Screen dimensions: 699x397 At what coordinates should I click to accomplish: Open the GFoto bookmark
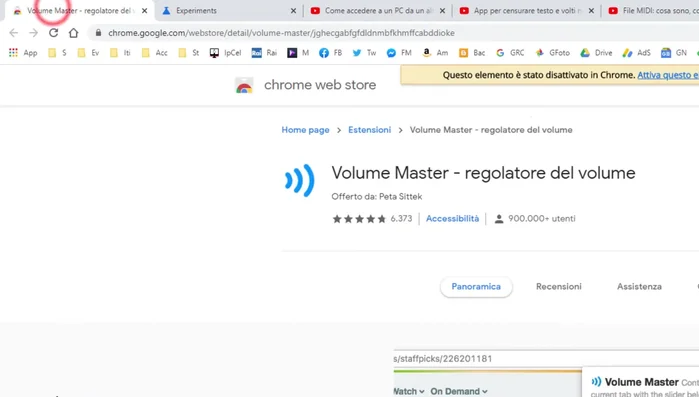553,53
